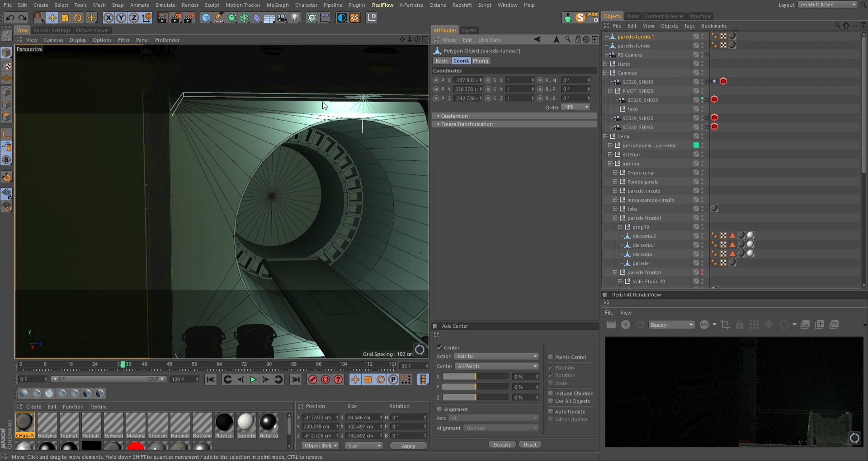This screenshot has width=868, height=461.
Task: Open the Center All Points dropdown
Action: tap(496, 366)
